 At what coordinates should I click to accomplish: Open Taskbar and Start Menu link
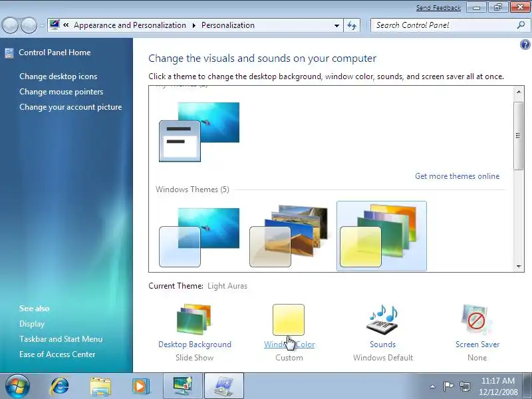[61, 339]
